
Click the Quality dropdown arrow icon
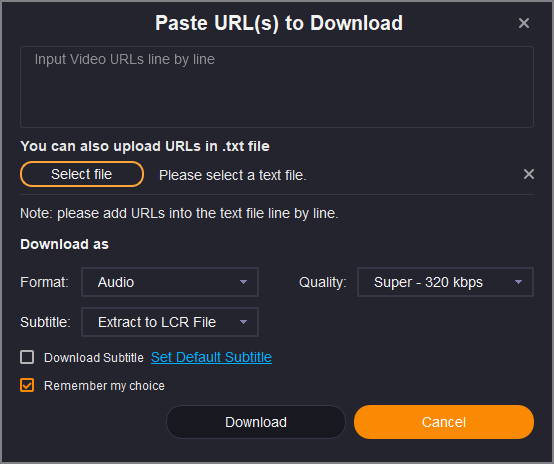518,282
